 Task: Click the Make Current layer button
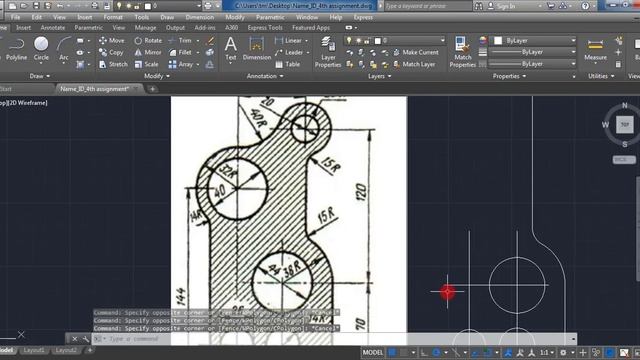tap(416, 52)
